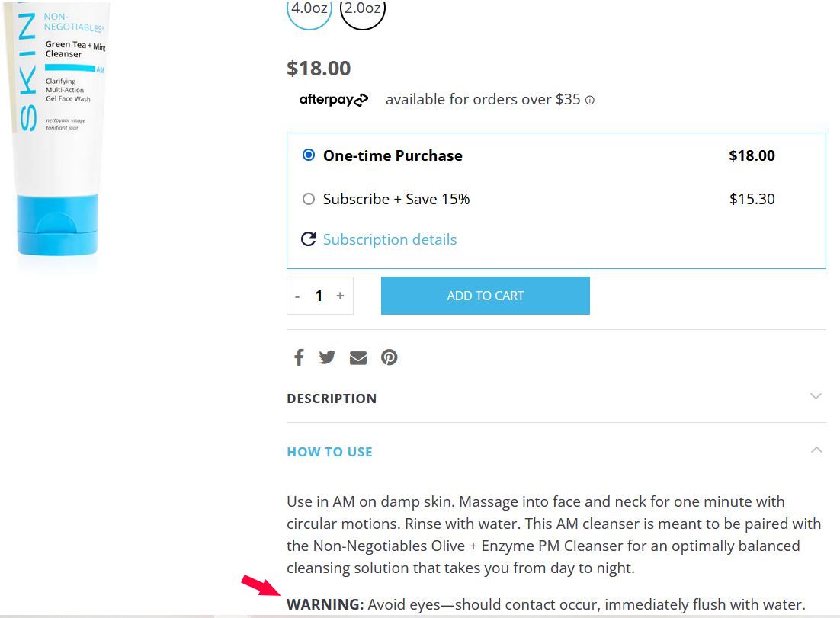Pin the product to Pinterest
Screen dimensions: 840x618
click(x=390, y=357)
